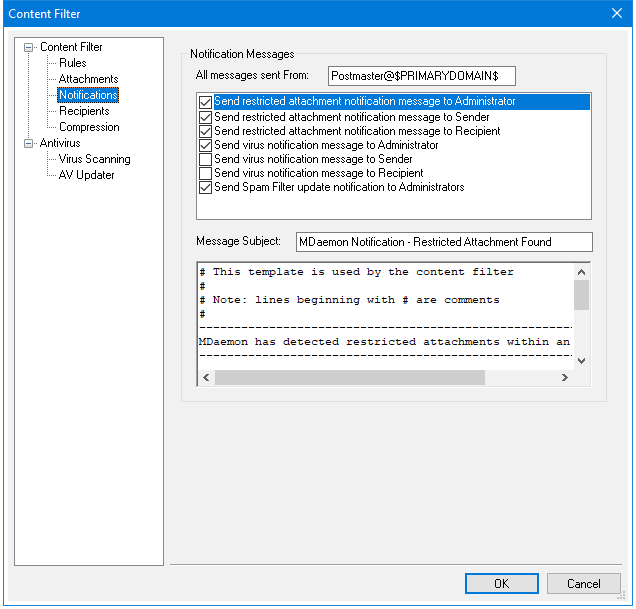Screen dimensions: 636x609
Task: Uncheck restricted attachment notification to Sender
Action: tap(206, 117)
